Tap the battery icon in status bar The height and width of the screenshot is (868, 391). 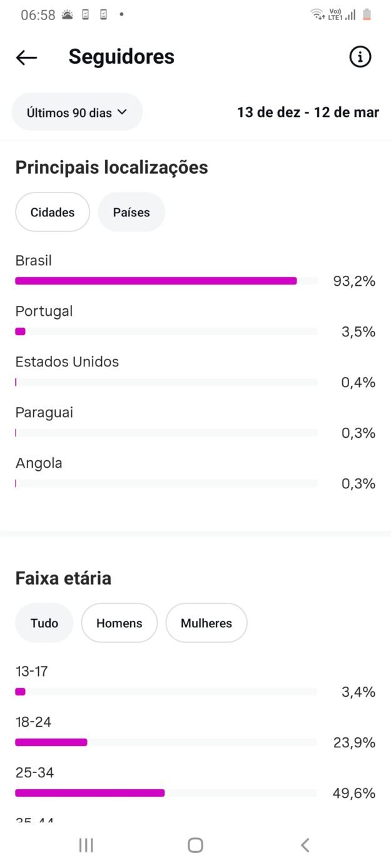click(x=367, y=14)
